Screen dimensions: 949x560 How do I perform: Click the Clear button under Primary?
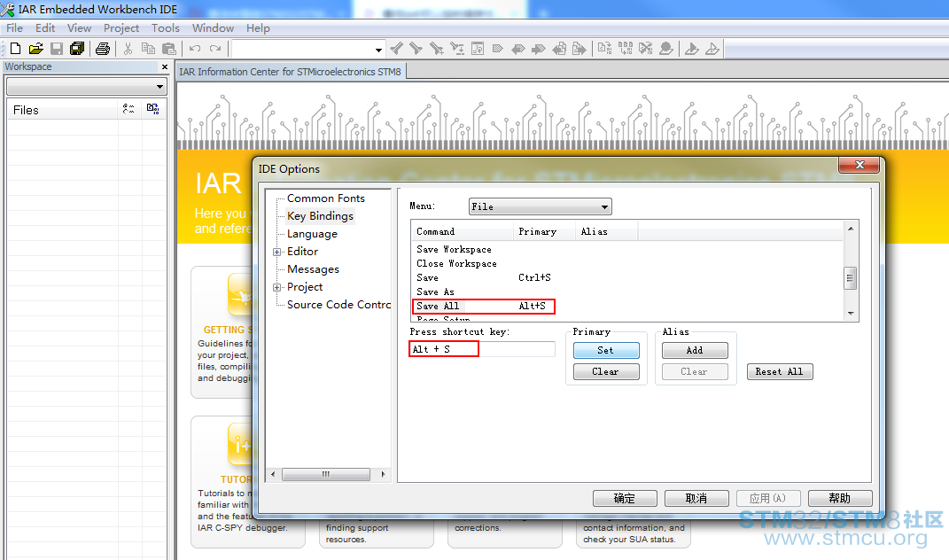click(x=606, y=371)
